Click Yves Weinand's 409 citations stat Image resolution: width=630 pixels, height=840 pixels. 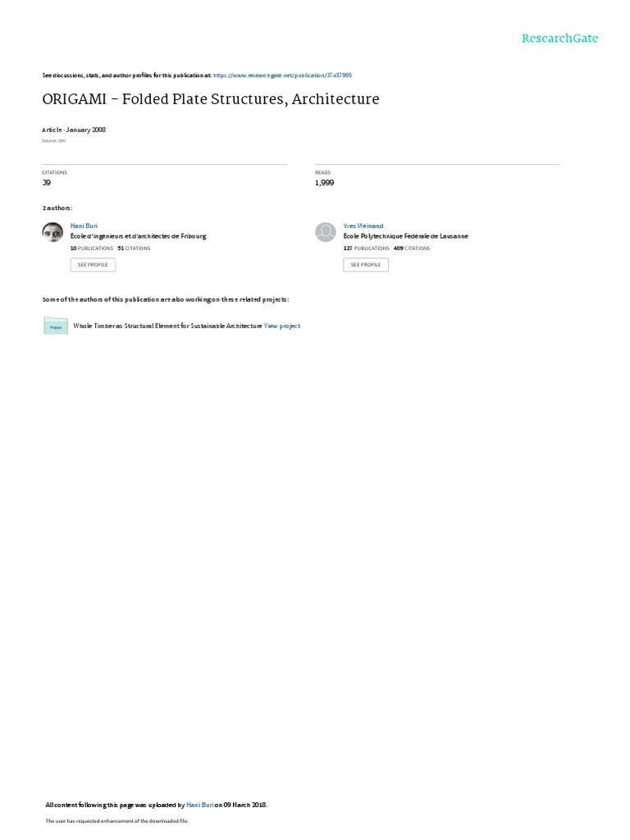[x=412, y=248]
